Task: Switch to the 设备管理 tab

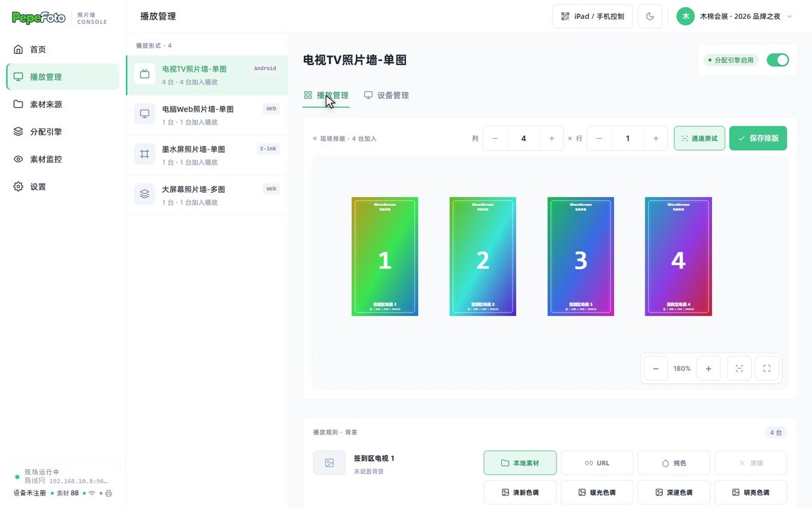Action: [386, 95]
